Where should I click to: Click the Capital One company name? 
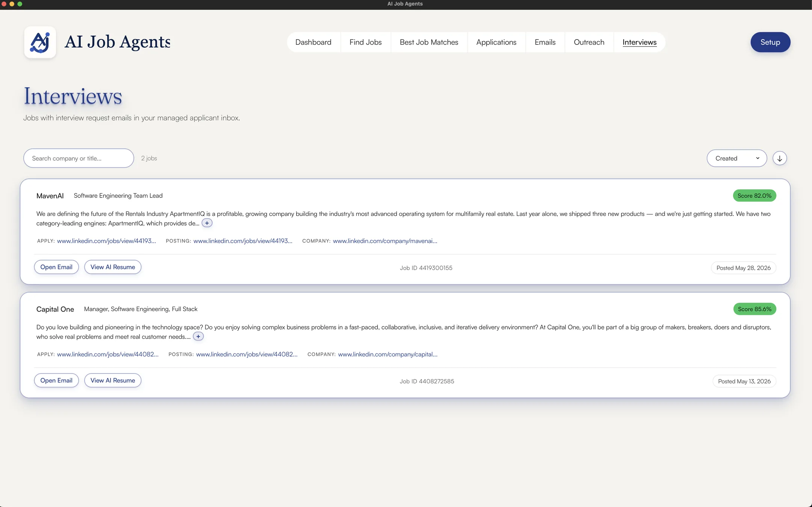pyautogui.click(x=55, y=309)
